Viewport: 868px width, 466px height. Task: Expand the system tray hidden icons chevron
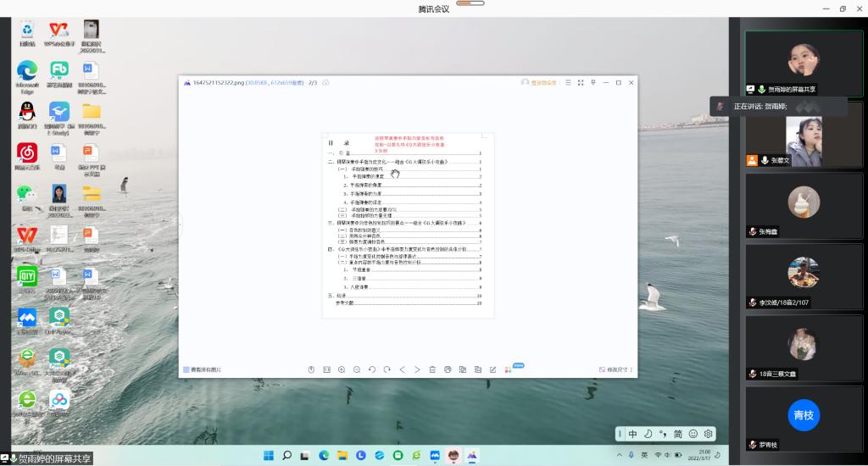coord(619,456)
